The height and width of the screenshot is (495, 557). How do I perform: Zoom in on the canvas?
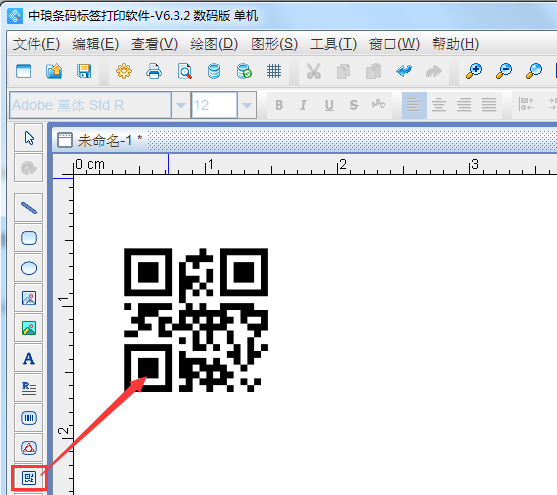[474, 71]
